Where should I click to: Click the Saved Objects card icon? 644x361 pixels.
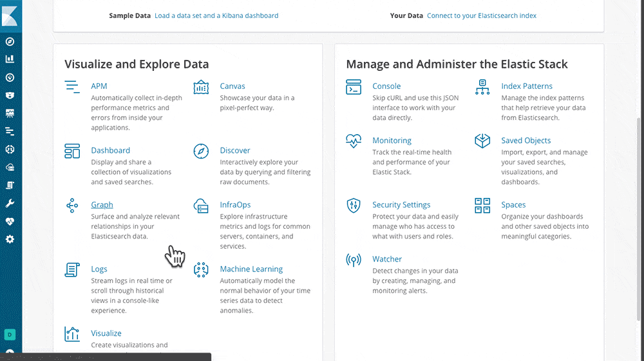click(x=482, y=141)
